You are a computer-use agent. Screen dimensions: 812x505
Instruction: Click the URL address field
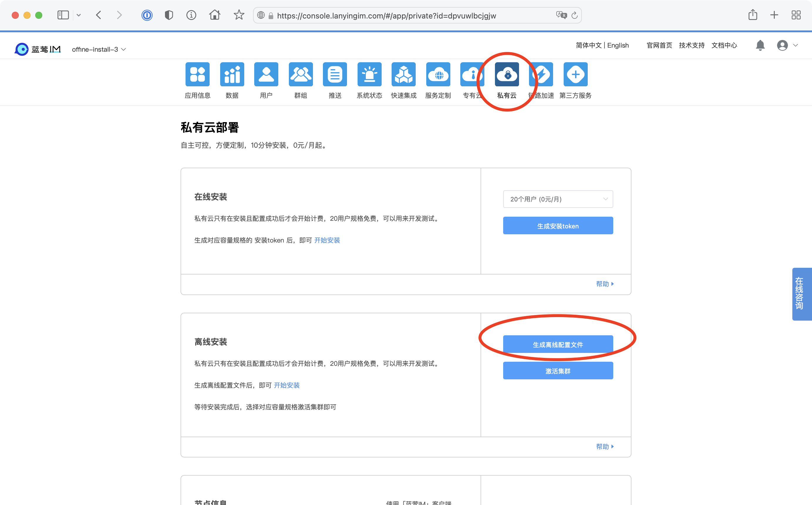(x=417, y=15)
